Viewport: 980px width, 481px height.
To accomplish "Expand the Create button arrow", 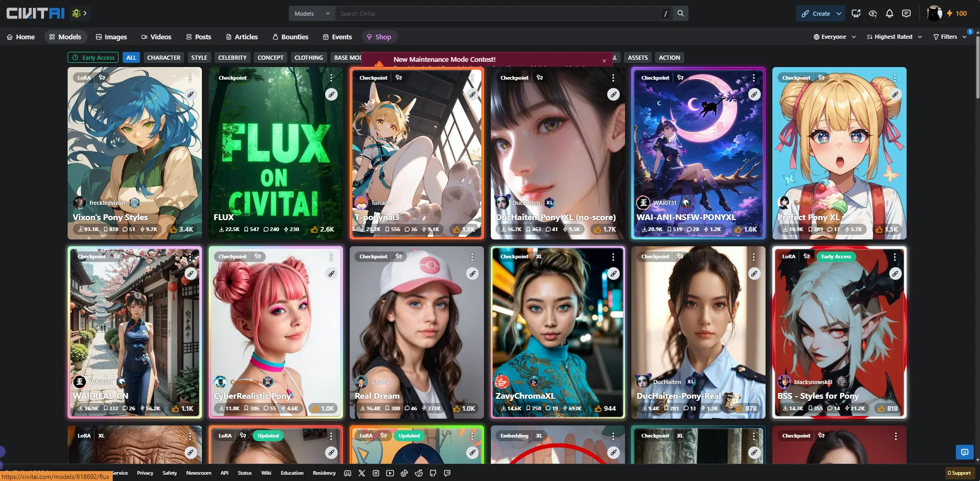I will pyautogui.click(x=839, y=14).
